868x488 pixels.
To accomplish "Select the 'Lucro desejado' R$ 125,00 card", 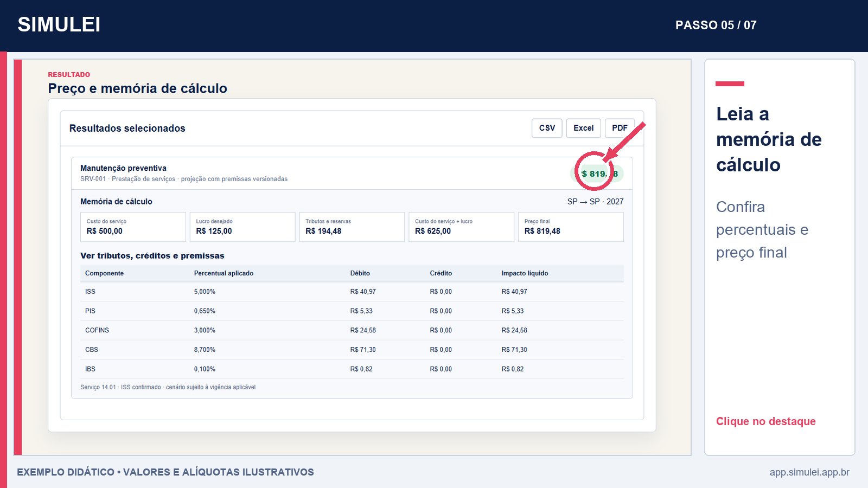I will click(242, 227).
